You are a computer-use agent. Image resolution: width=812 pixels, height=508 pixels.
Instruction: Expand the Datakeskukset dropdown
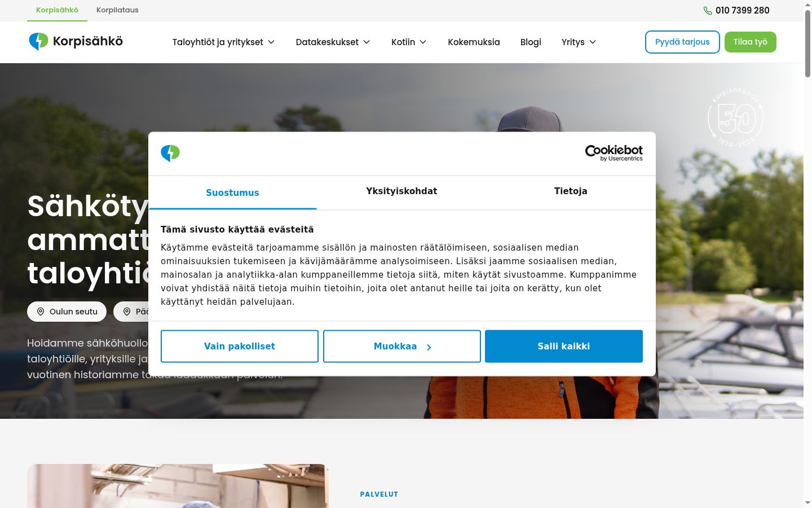coord(333,42)
